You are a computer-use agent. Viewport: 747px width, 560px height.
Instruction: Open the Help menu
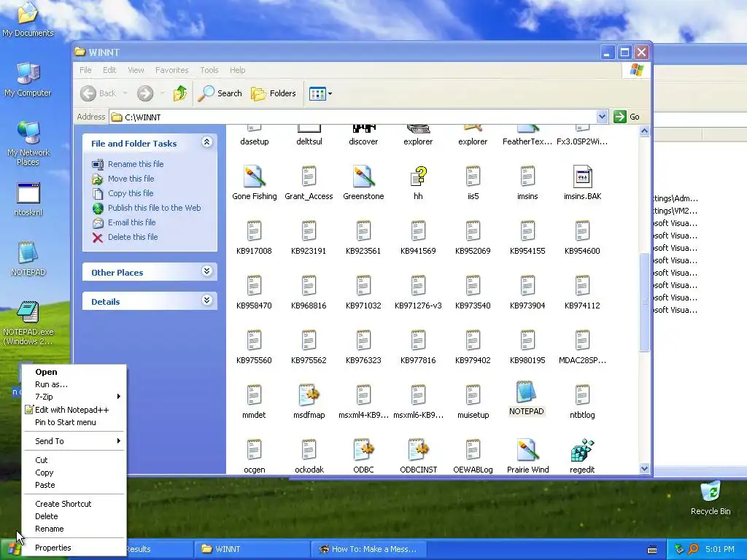click(237, 70)
